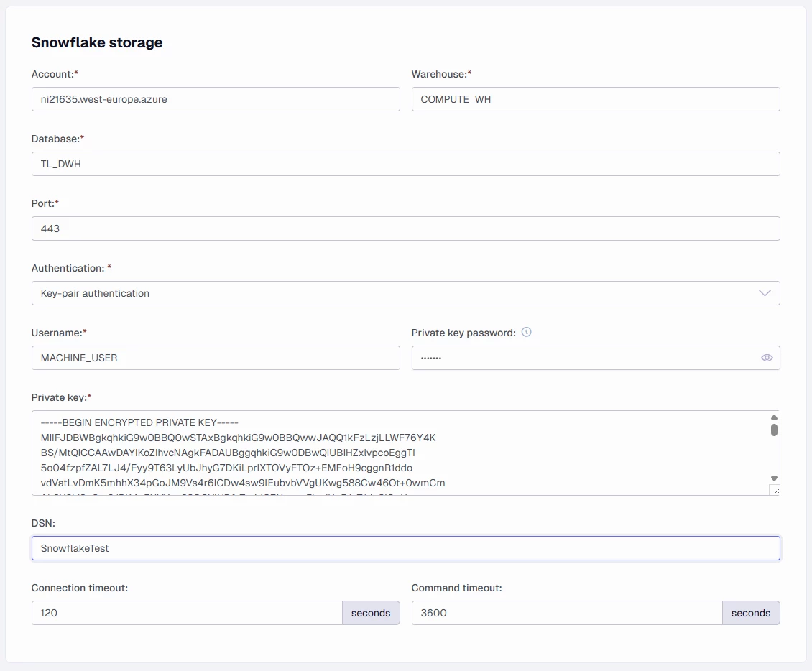Click the DSN field with SnowflakeTest
This screenshot has width=812, height=671.
(x=405, y=548)
